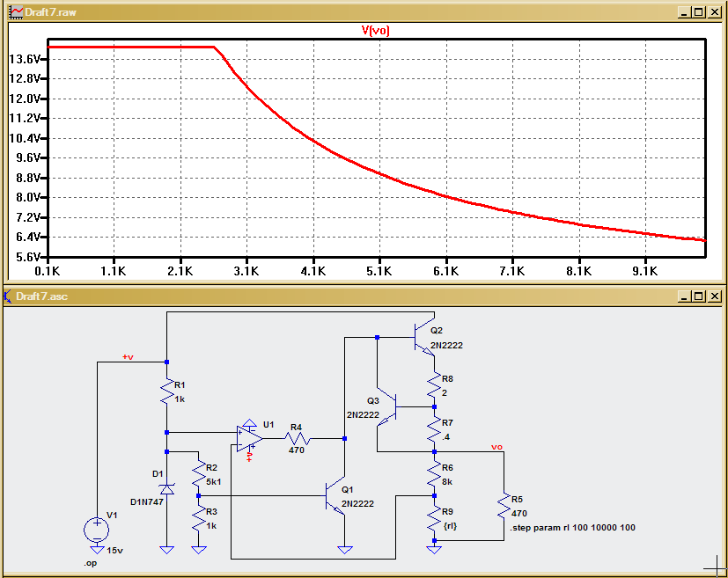
Task: Click the 2N2222 label of Q1
Action: pyautogui.click(x=357, y=503)
